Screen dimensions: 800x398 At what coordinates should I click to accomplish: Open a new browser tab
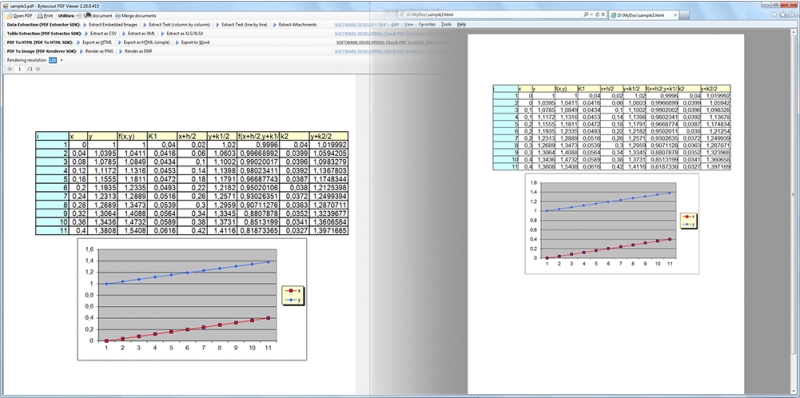[685, 15]
